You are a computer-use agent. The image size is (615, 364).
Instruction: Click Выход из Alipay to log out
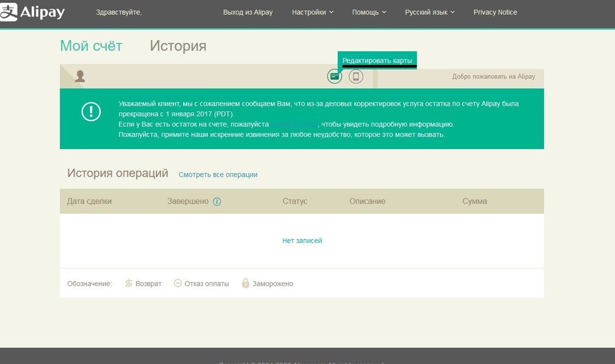click(248, 12)
